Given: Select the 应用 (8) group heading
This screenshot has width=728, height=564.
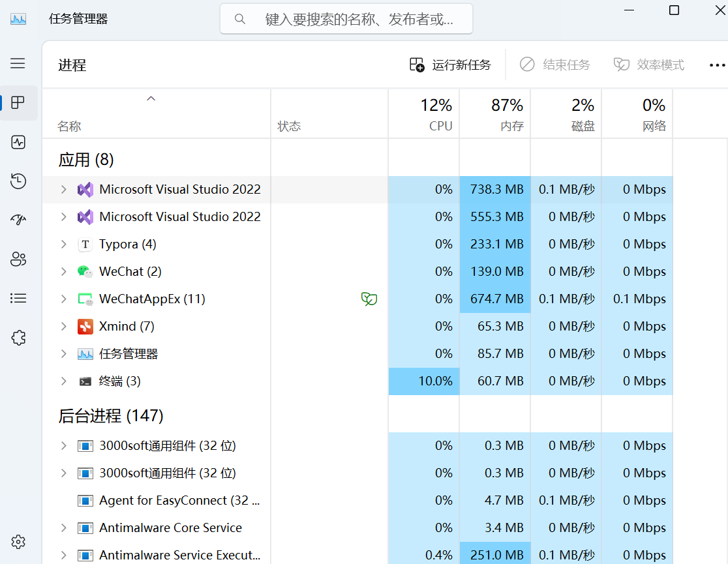Looking at the screenshot, I should (x=86, y=160).
